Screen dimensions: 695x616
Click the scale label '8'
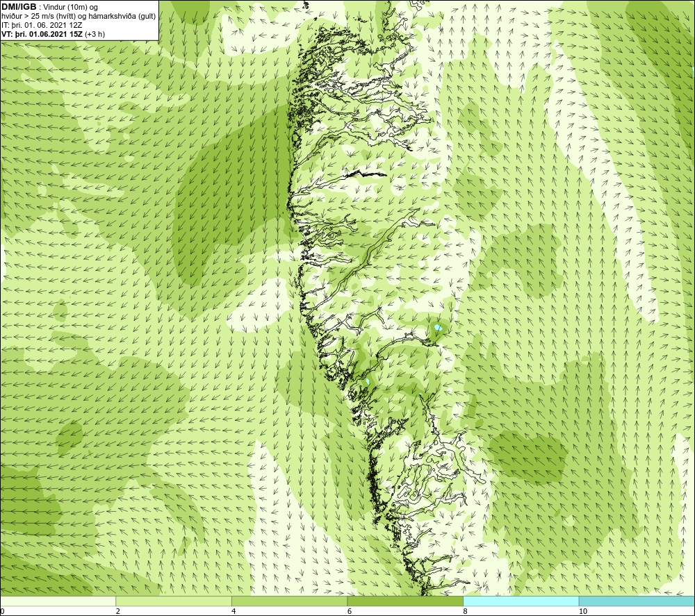(x=466, y=611)
